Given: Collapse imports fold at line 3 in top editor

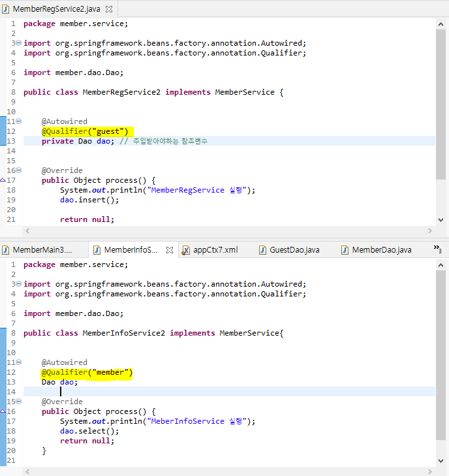Looking at the screenshot, I should (x=18, y=43).
